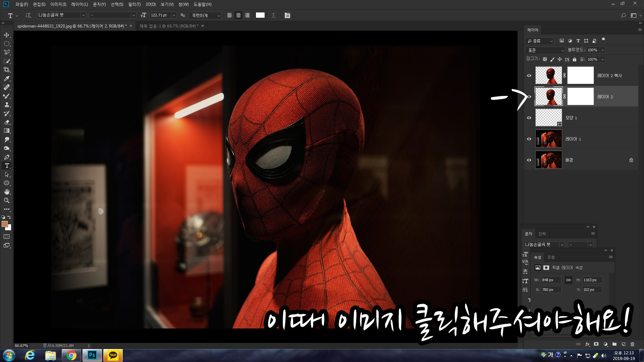Open the 필터(T) menu
The width and height of the screenshot is (644, 362).
click(x=134, y=4)
